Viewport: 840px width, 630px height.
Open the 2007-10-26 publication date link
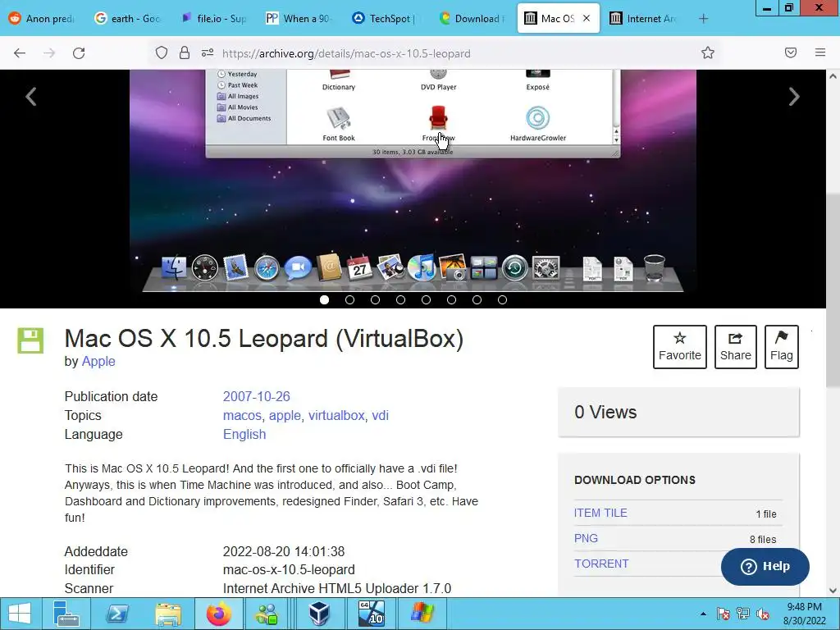coord(257,396)
